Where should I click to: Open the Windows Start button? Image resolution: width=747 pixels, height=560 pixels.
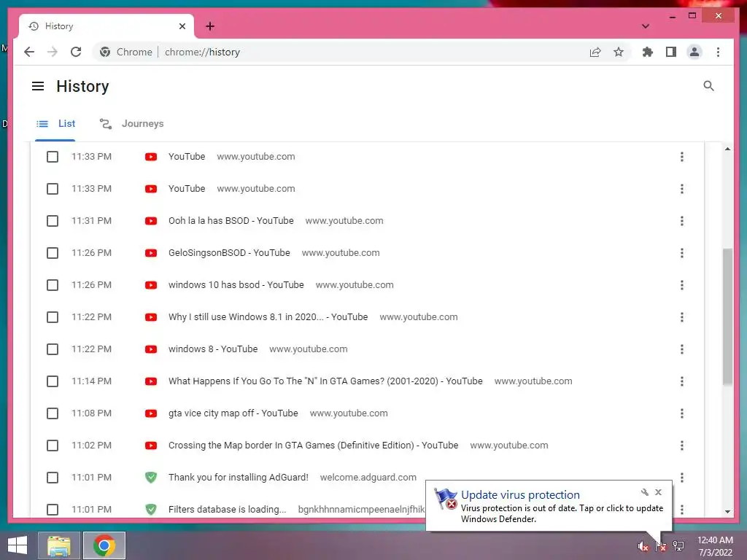[18, 545]
